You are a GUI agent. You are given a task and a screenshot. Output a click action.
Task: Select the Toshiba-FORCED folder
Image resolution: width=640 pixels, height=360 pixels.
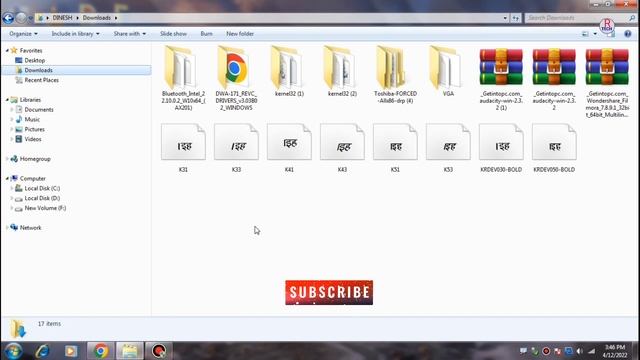tap(395, 74)
